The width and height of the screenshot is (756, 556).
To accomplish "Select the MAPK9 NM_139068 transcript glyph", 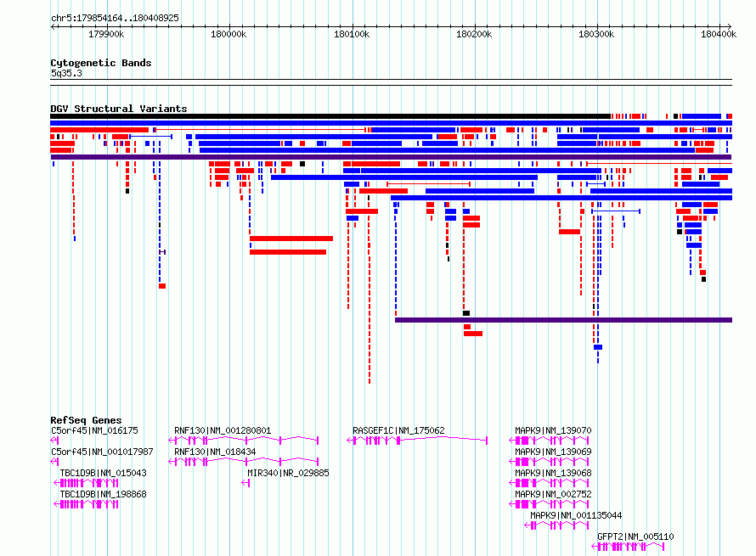I will 549,483.
